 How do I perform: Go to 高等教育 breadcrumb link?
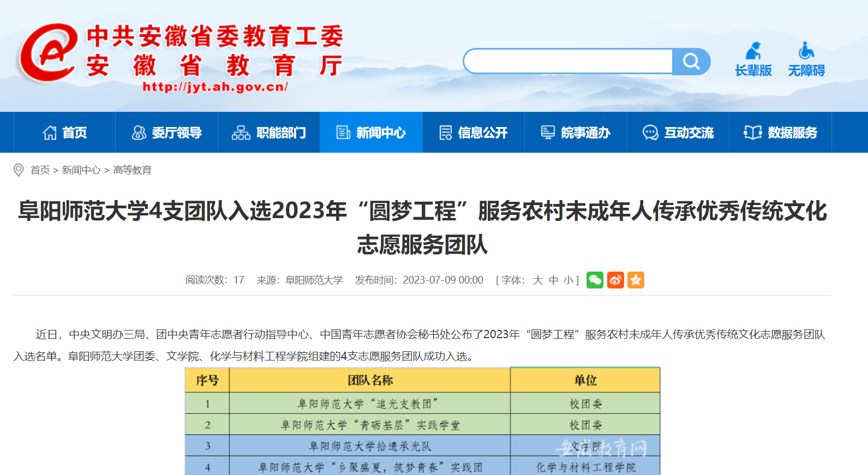point(132,170)
